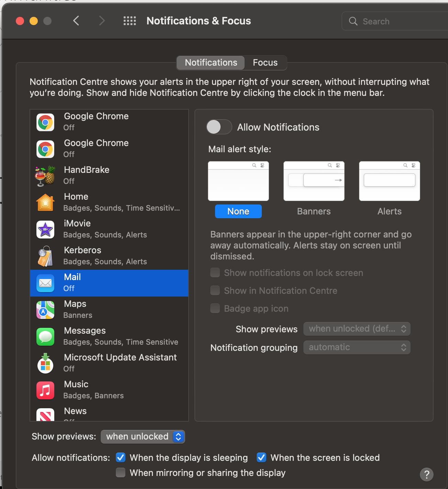Click the Home app house icon
The width and height of the screenshot is (448, 489).
click(45, 203)
